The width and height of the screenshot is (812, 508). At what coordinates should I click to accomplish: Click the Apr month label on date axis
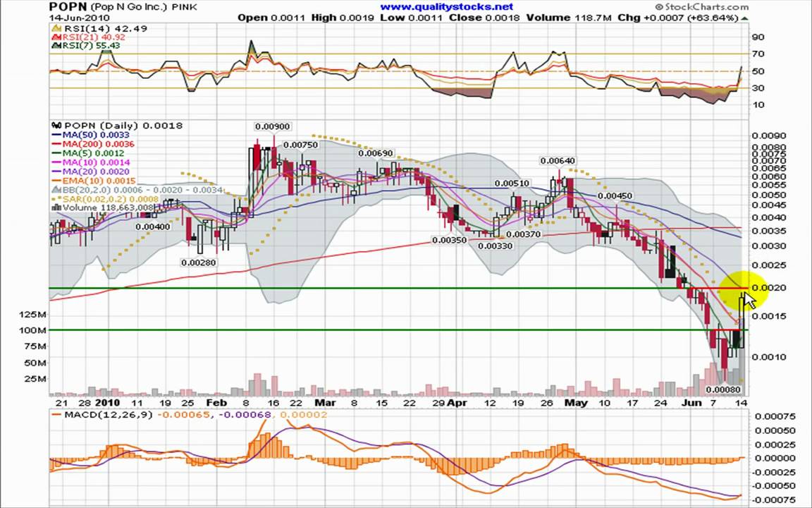457,403
